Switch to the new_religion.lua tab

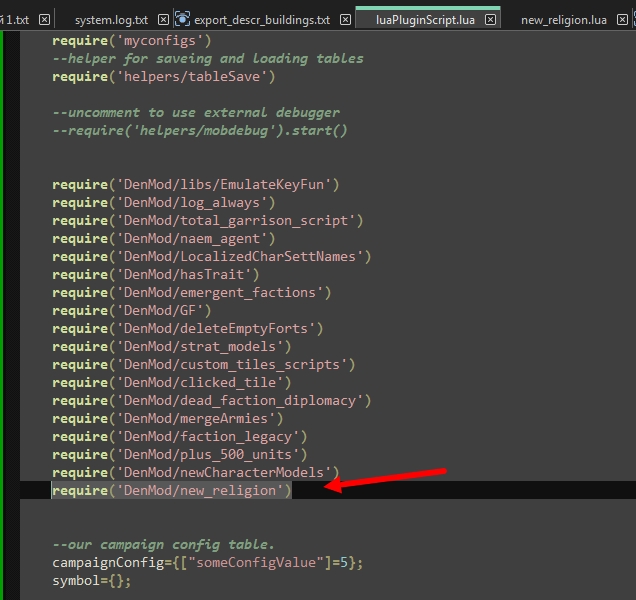[564, 20]
